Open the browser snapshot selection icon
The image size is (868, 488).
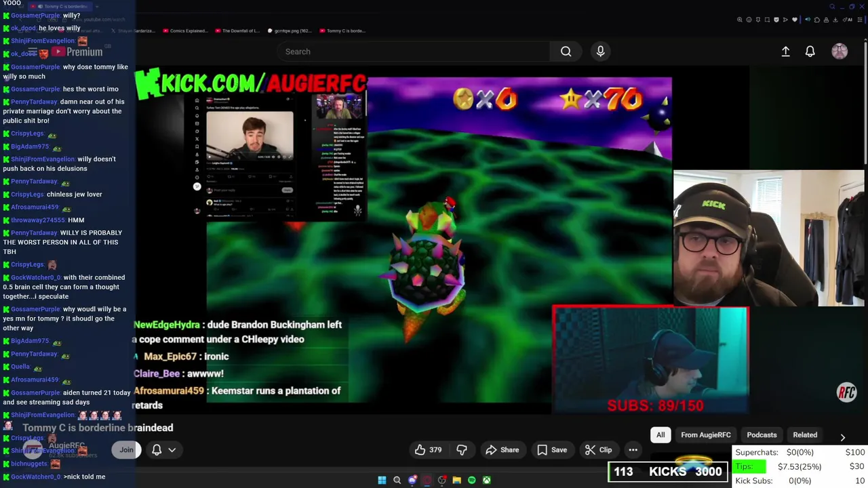click(x=767, y=20)
